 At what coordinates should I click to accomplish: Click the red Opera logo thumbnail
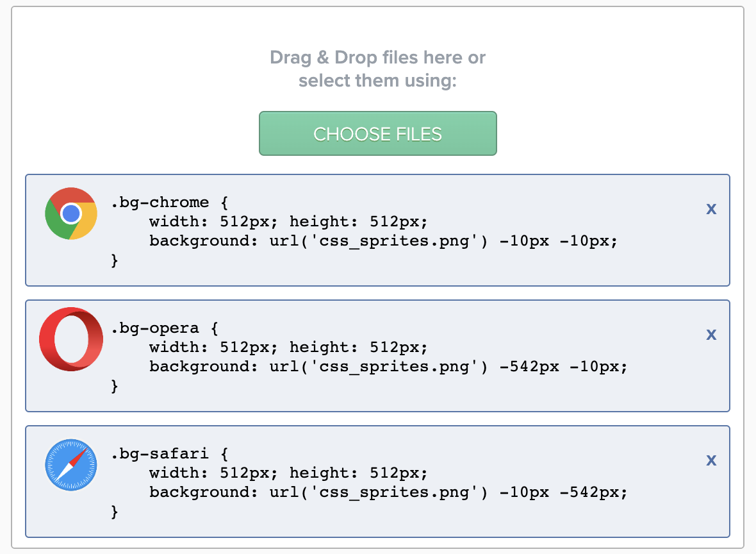coord(71,339)
